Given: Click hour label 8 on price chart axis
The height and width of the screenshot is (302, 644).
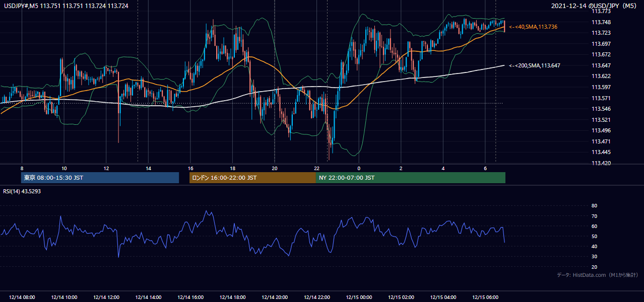Looking at the screenshot, I should coord(22,168).
